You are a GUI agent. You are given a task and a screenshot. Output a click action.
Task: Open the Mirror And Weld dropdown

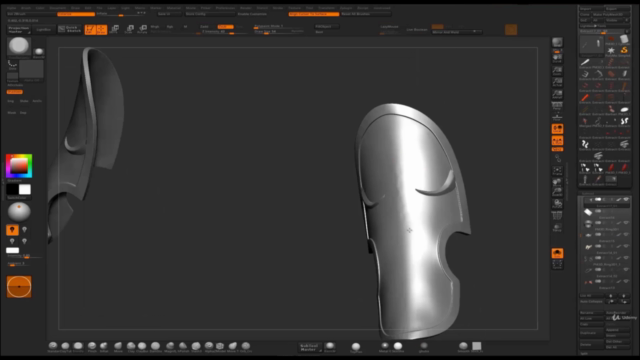pyautogui.click(x=457, y=31)
